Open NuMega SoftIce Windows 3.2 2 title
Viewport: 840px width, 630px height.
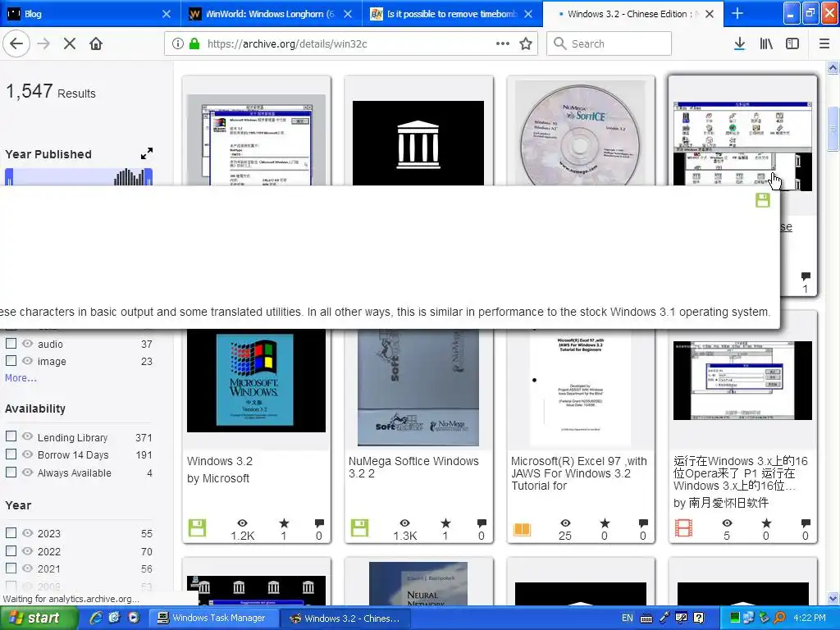point(413,467)
